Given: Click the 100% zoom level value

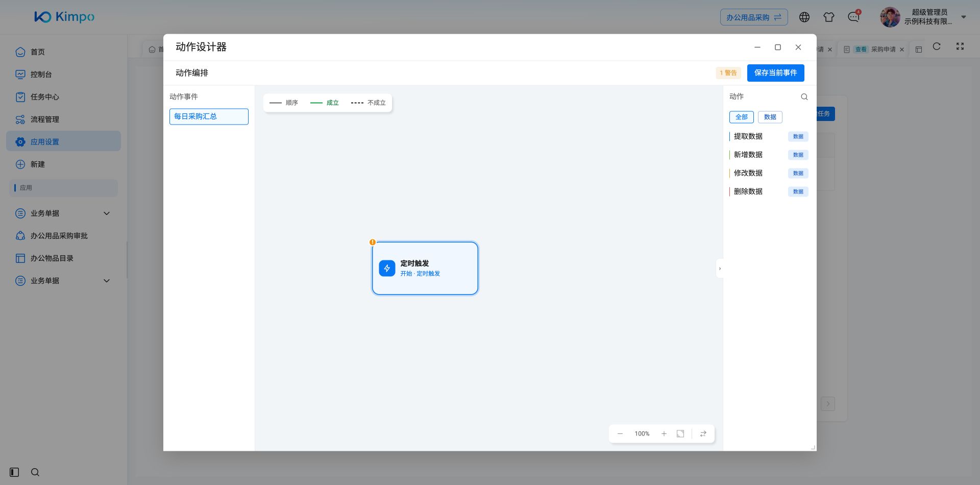Looking at the screenshot, I should (x=642, y=434).
